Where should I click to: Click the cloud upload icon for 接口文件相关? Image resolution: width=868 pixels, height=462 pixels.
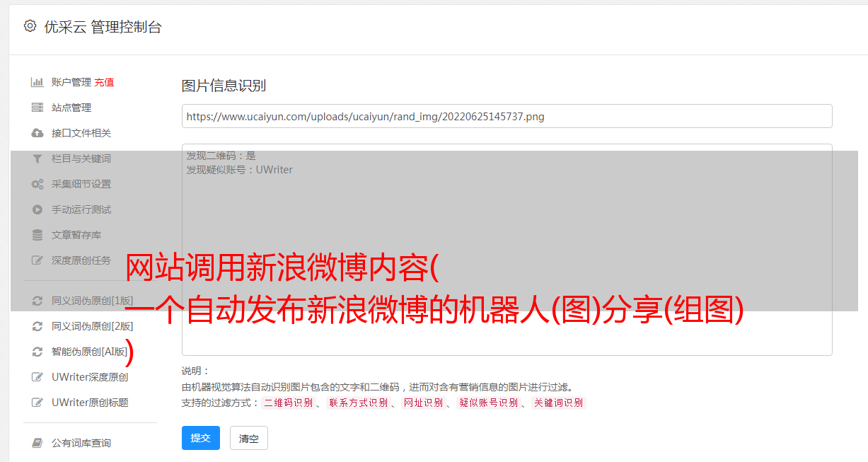37,133
